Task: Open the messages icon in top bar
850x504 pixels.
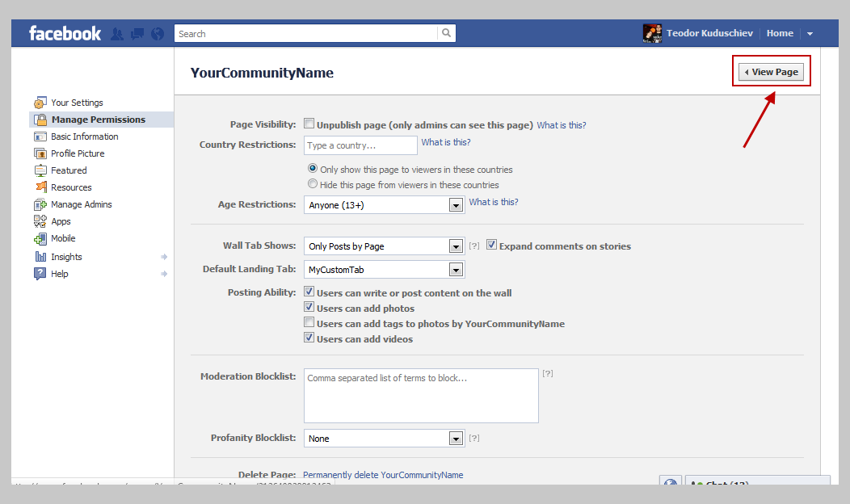Action: (x=137, y=34)
